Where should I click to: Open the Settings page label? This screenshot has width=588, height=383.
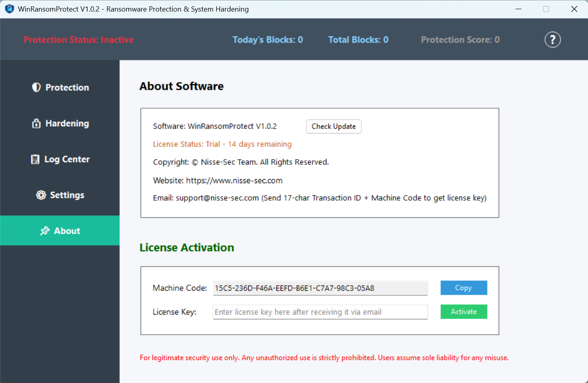(x=67, y=195)
